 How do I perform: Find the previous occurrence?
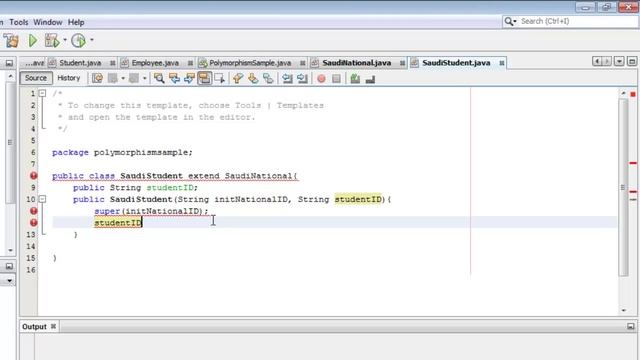pos(174,78)
